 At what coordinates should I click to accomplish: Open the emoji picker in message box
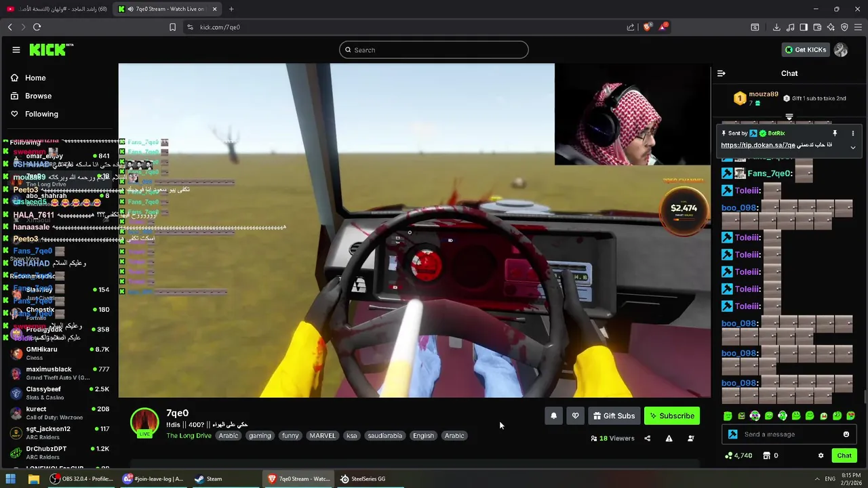(846, 434)
